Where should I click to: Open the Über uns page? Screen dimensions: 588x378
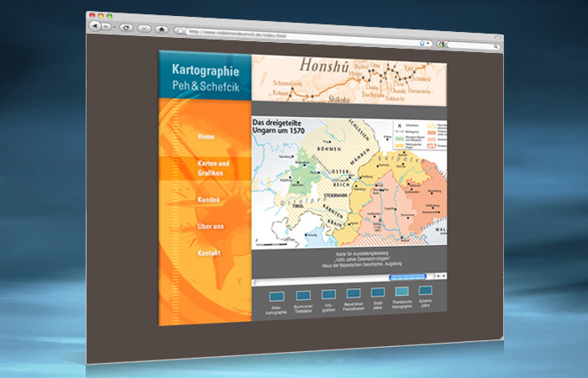tap(210, 227)
